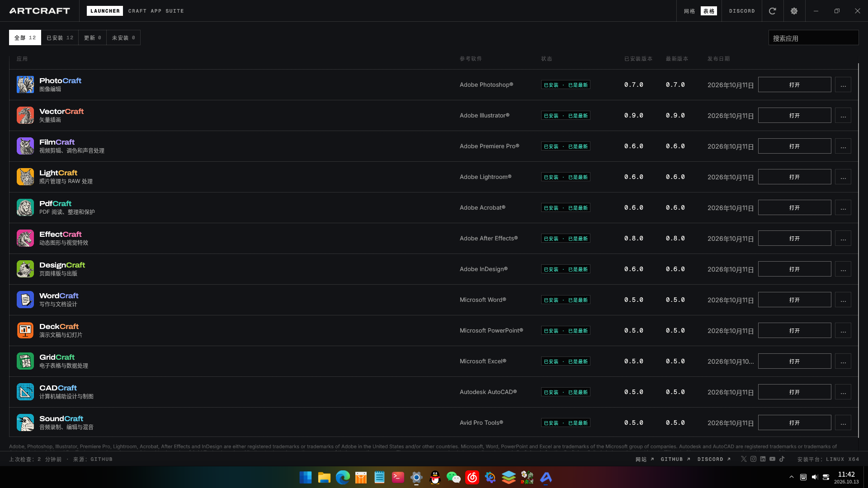Click the VectorCraft app icon

(25, 115)
